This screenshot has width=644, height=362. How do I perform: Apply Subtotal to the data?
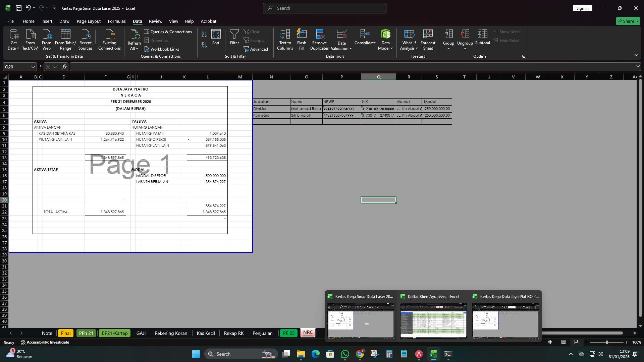(x=483, y=39)
